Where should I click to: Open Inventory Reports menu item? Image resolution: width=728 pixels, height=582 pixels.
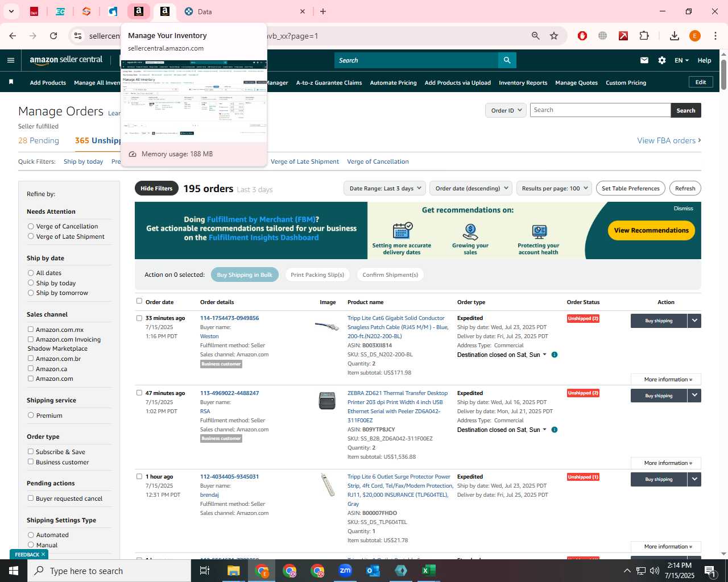pyautogui.click(x=523, y=82)
